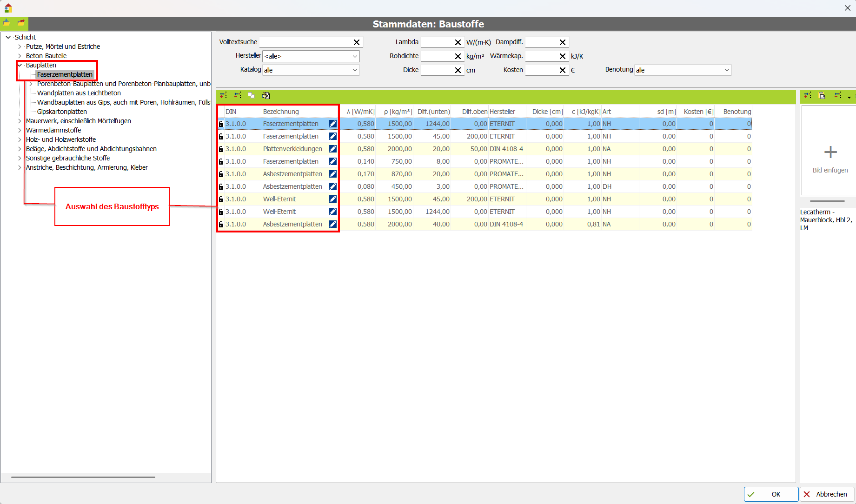Select Wandplatten aus Leichtbeton tree item

79,93
